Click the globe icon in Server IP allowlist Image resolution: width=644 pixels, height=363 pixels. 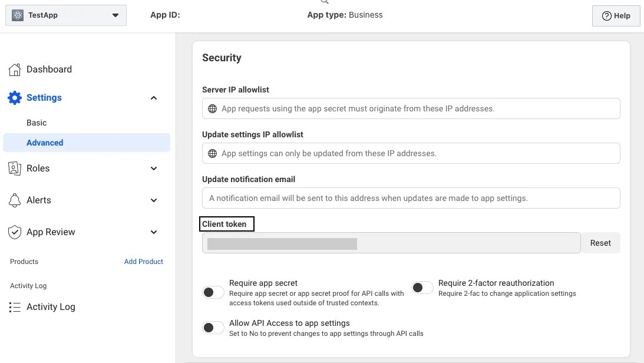click(213, 108)
